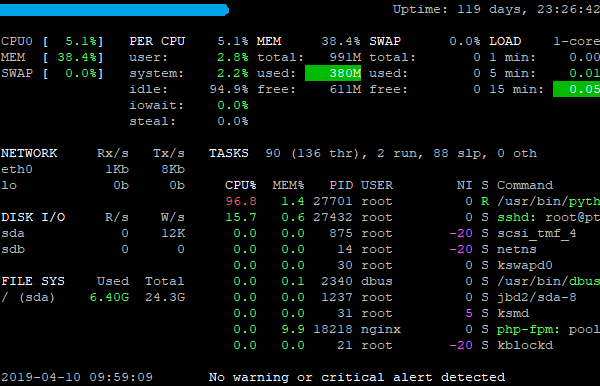Click the nginx user entry
Viewport: 600px width, 386px height.
(381, 329)
